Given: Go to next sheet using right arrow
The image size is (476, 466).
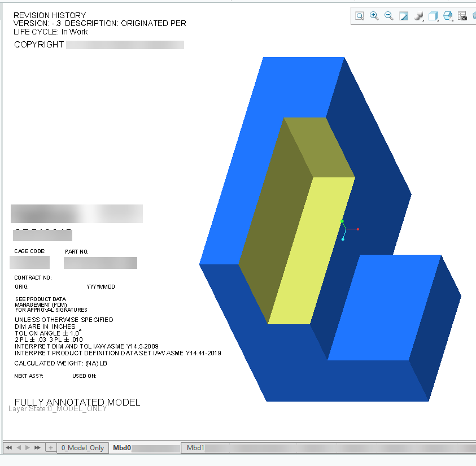Looking at the screenshot, I should (x=28, y=447).
